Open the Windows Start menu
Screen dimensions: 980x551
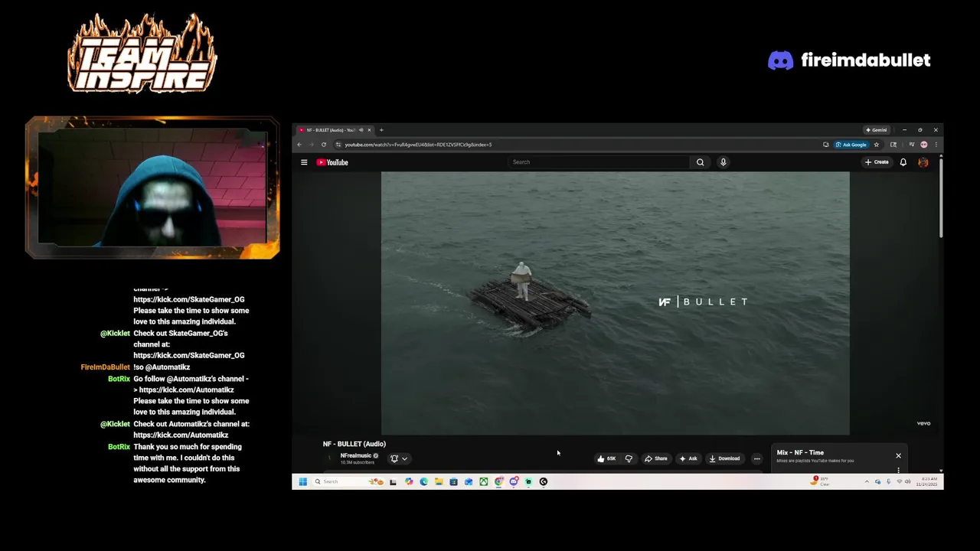point(302,481)
